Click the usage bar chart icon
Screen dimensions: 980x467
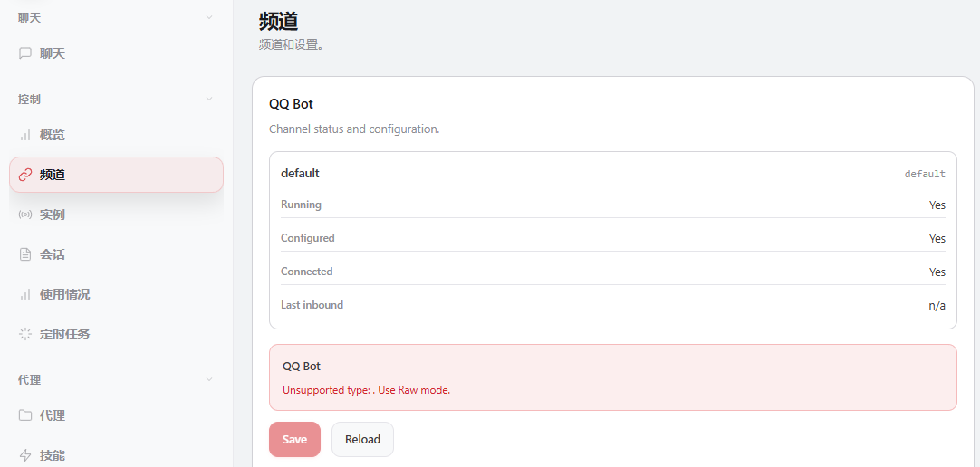coord(25,294)
